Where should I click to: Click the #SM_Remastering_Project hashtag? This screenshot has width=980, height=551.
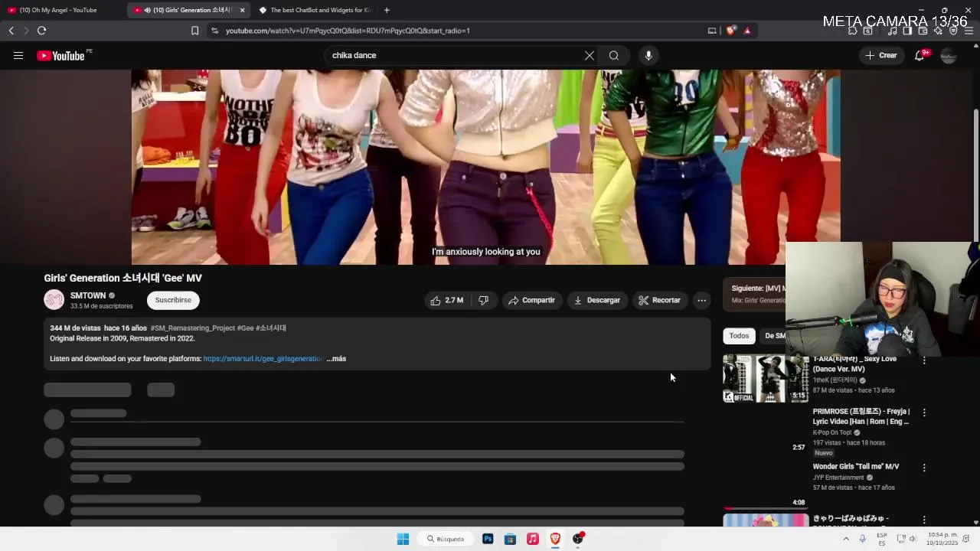coord(192,328)
